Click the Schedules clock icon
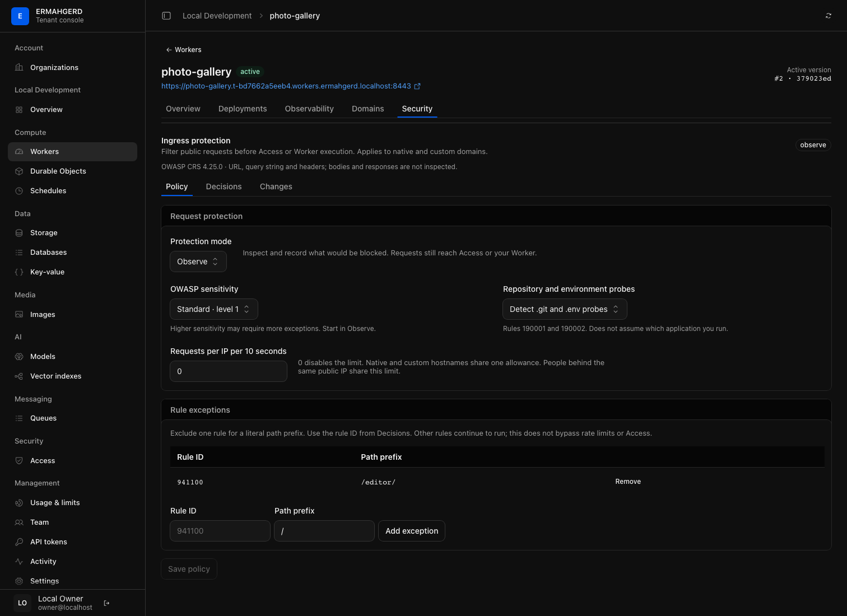This screenshot has width=847, height=616. click(x=19, y=191)
